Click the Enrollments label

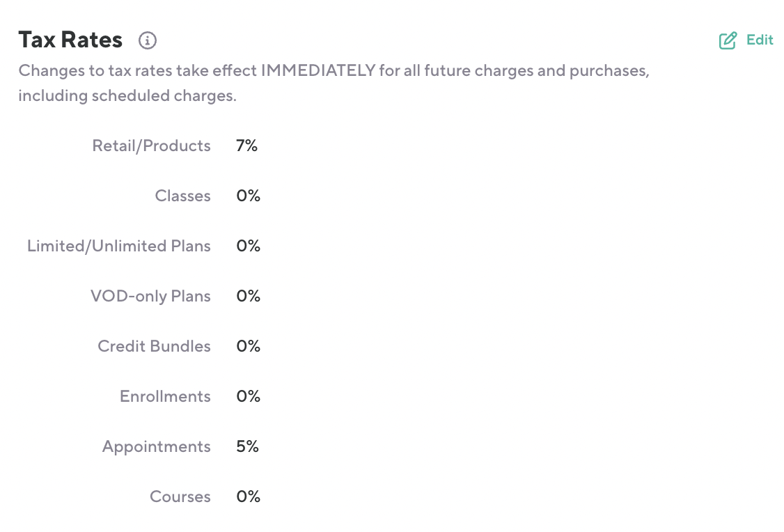(x=165, y=396)
